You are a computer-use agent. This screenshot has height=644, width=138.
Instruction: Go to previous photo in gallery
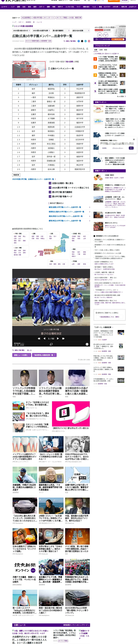pos(44,339)
